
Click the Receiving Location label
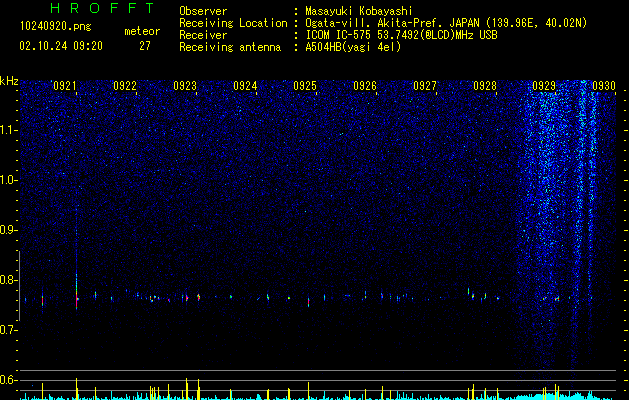point(233,23)
